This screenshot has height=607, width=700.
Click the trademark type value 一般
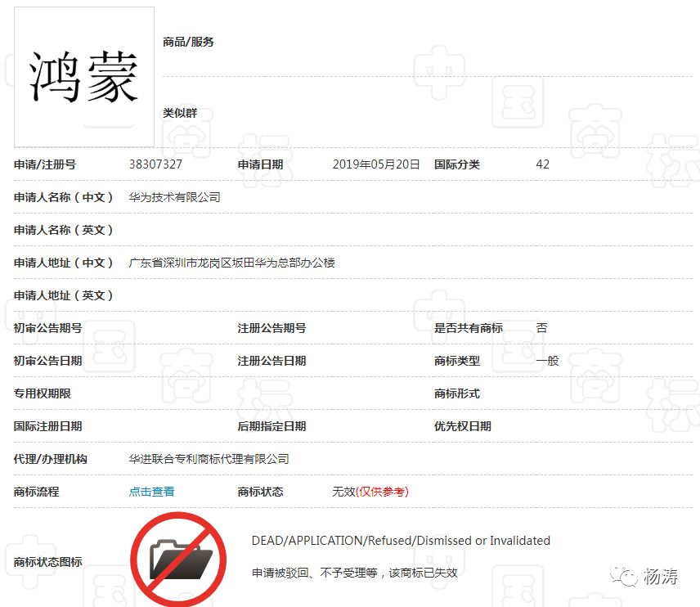click(x=547, y=361)
